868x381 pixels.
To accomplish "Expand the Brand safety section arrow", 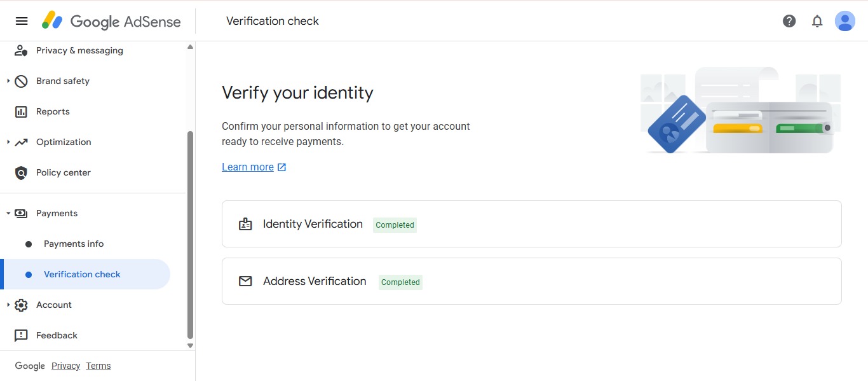I will [8, 81].
